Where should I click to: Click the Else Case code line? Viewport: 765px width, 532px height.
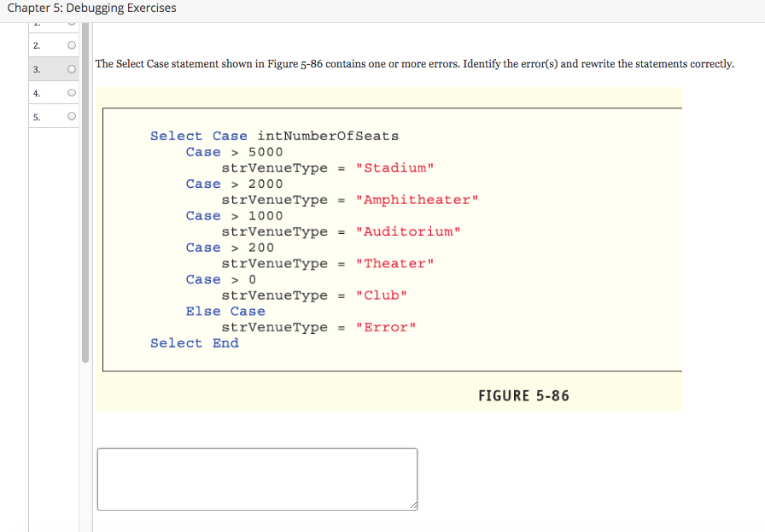point(225,312)
